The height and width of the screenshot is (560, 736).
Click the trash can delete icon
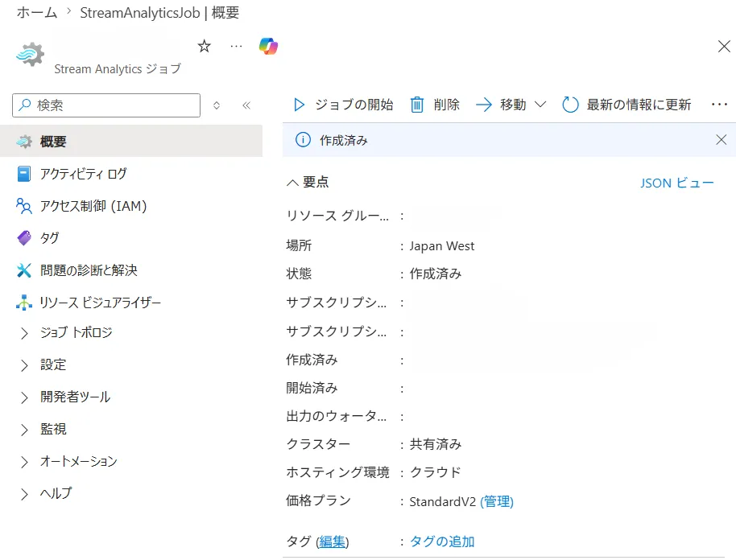pos(417,104)
